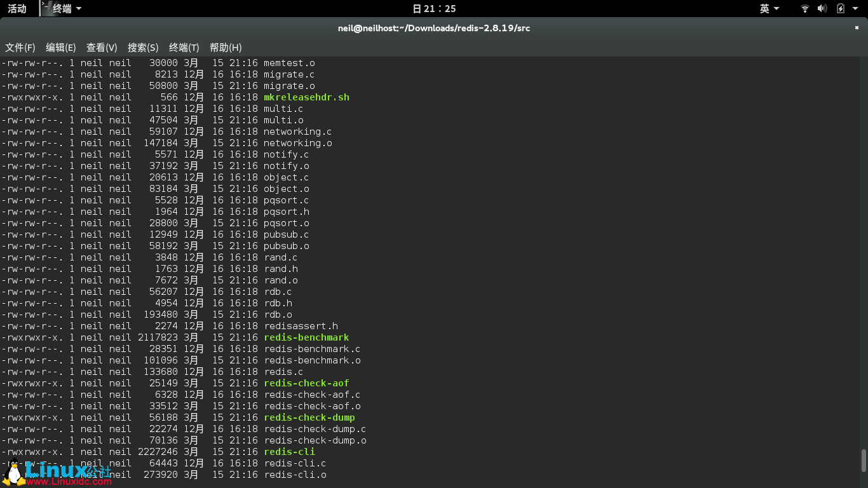This screenshot has height=488, width=868.
Task: Open the 查看(V) menu
Action: (x=102, y=48)
